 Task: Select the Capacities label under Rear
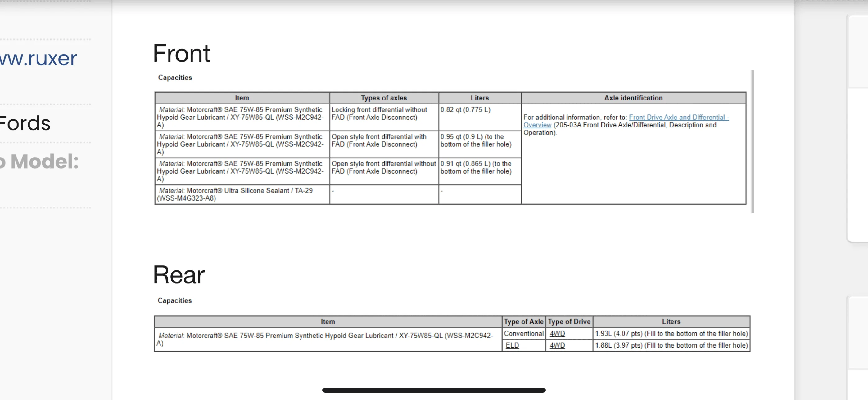click(174, 300)
